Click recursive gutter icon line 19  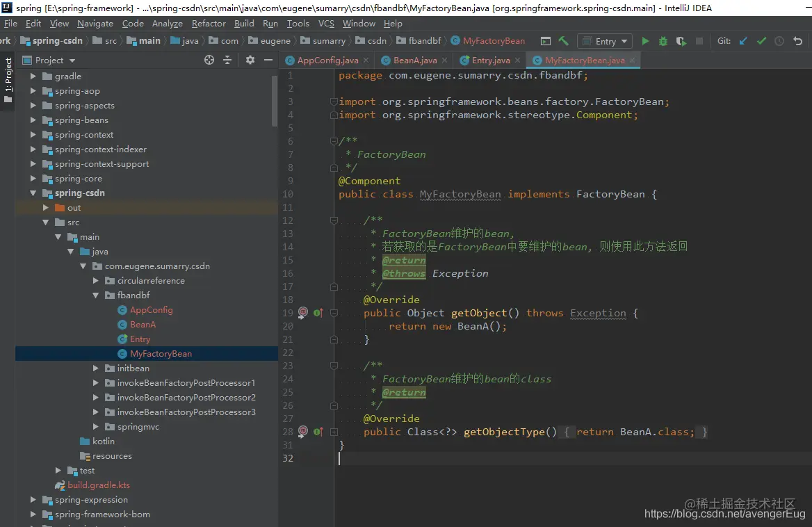click(x=303, y=313)
